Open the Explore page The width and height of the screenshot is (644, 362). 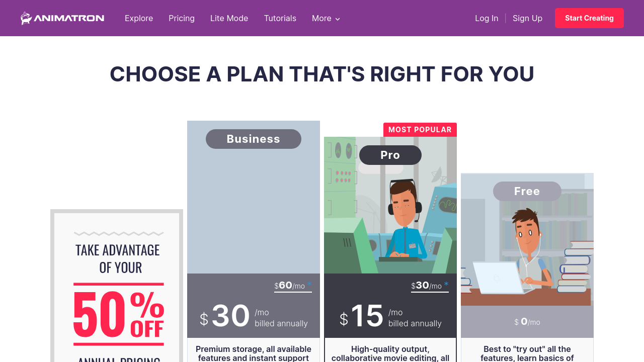coord(139,18)
